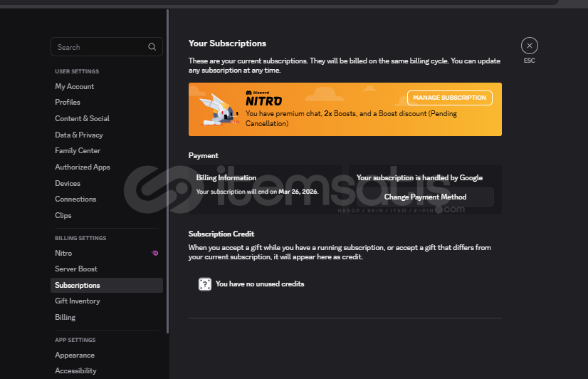Click the unused credits question-mark icon

[x=205, y=284]
